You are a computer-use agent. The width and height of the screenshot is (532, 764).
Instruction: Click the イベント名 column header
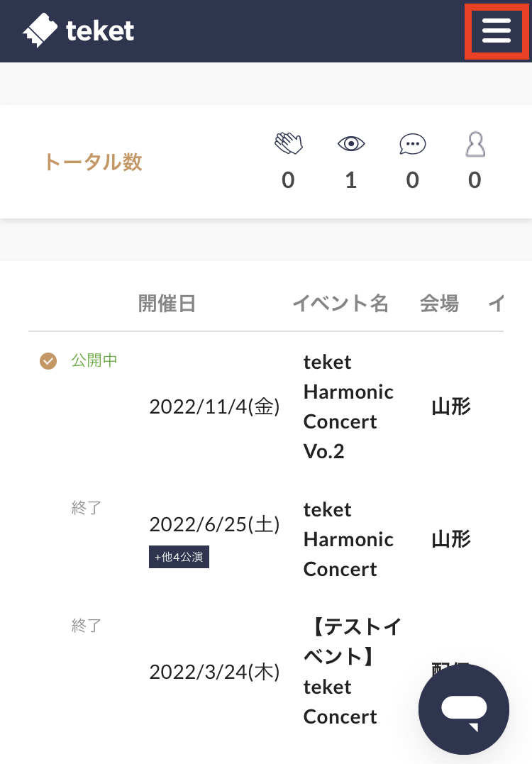pos(340,303)
